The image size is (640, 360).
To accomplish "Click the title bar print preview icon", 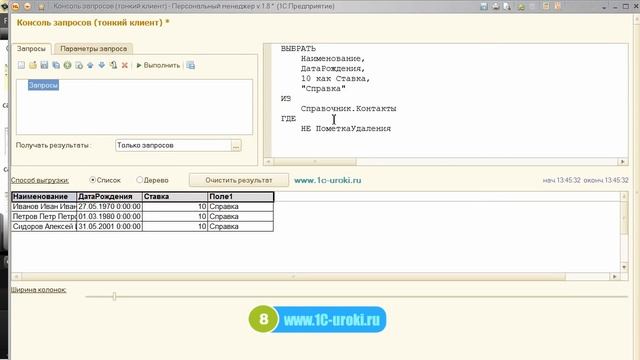I will coord(507,7).
